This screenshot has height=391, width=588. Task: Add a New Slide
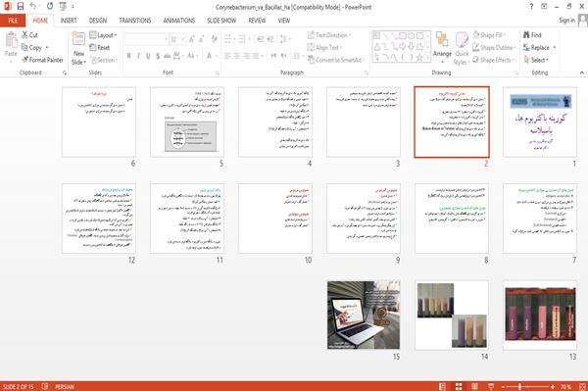[x=78, y=49]
